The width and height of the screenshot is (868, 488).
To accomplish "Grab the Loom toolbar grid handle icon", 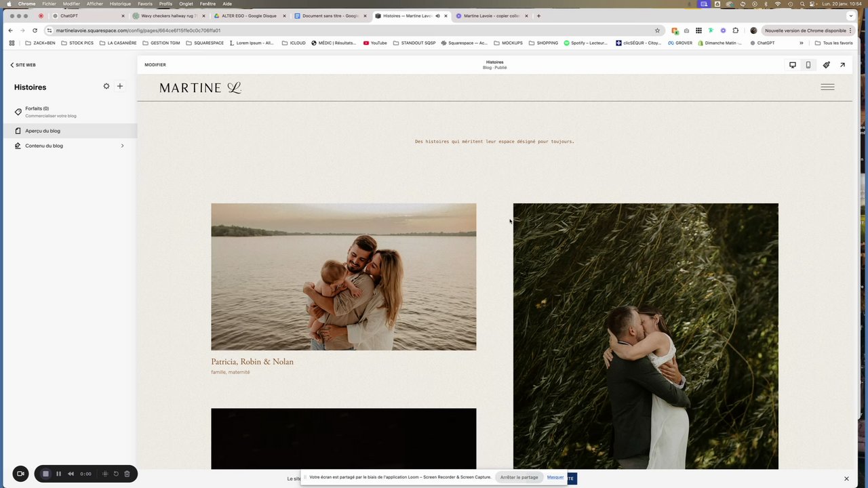I will click(x=105, y=474).
